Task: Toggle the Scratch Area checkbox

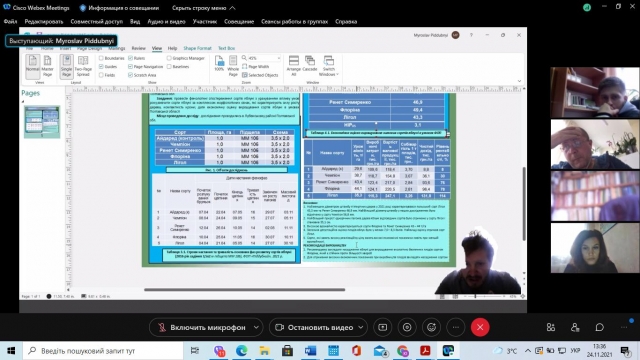Action: click(130, 75)
